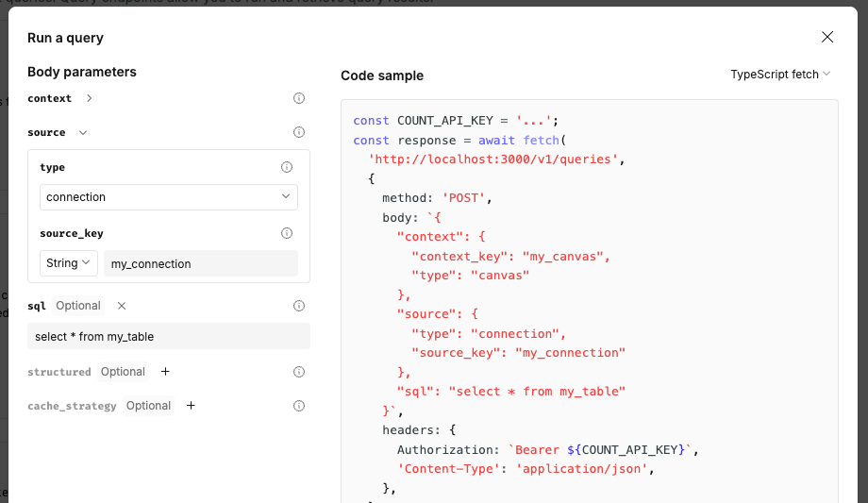Remove the optional sql parameter
The width and height of the screenshot is (868, 503).
click(122, 306)
